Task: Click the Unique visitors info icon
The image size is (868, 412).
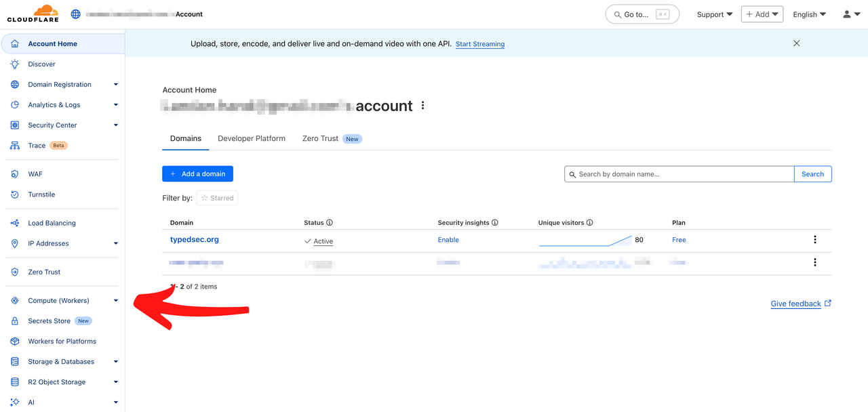Action: (590, 222)
